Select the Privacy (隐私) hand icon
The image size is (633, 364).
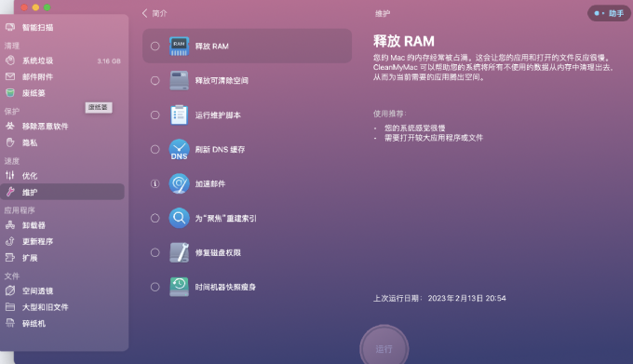(10, 142)
